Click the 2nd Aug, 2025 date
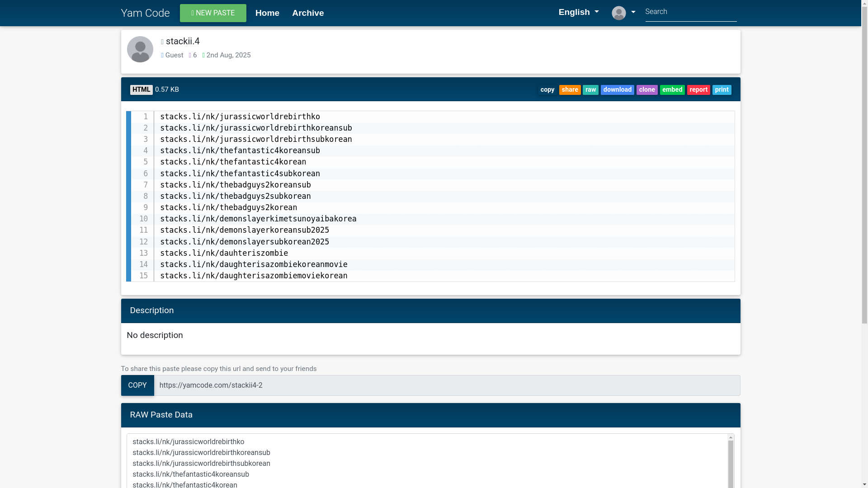868x488 pixels. pyautogui.click(x=228, y=55)
